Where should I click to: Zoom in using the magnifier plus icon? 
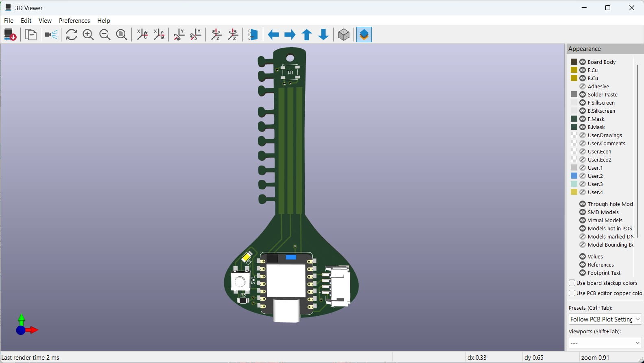coord(88,35)
